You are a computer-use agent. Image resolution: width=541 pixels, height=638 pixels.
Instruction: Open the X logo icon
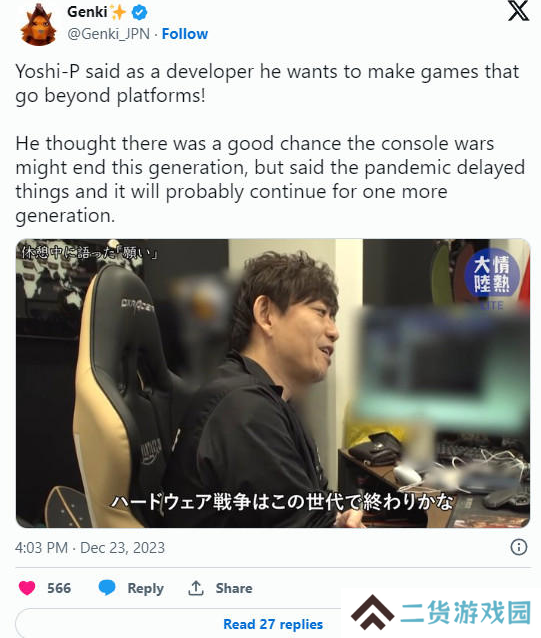click(519, 11)
